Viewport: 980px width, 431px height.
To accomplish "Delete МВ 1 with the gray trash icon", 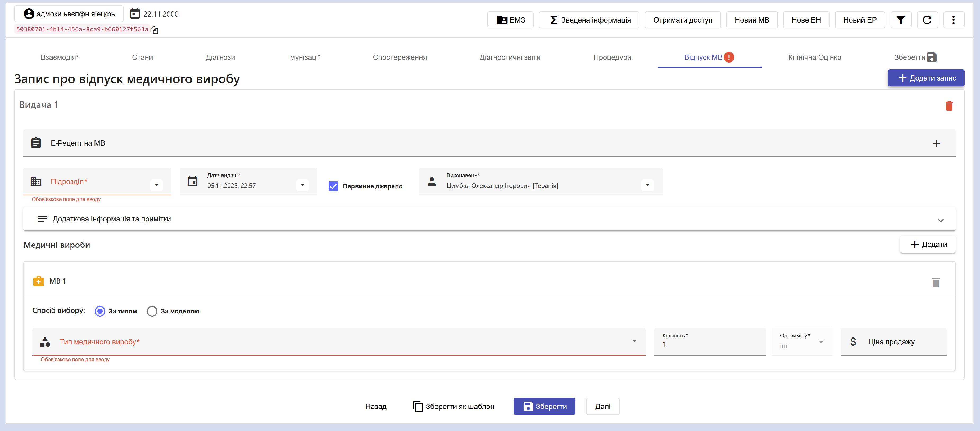I will tap(936, 282).
